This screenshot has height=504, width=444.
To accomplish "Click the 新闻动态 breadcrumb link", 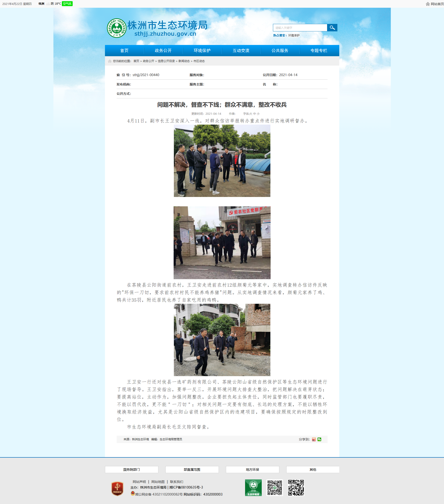I will [184, 61].
